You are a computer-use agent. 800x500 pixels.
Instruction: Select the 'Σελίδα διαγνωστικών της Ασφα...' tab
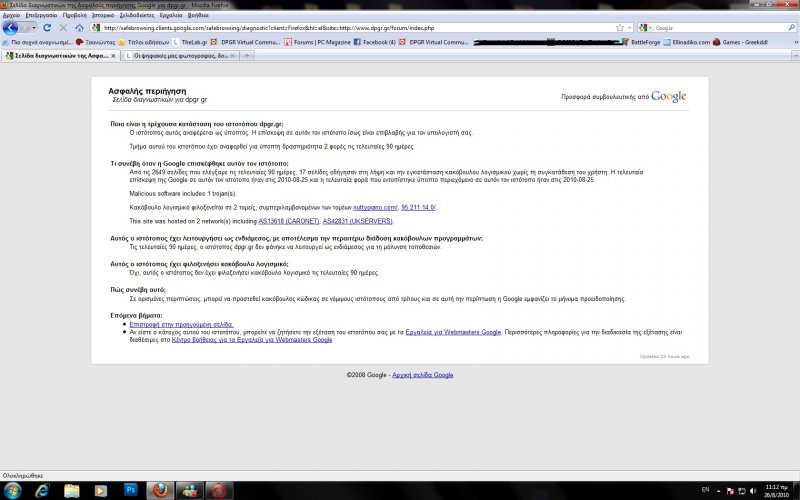point(60,56)
